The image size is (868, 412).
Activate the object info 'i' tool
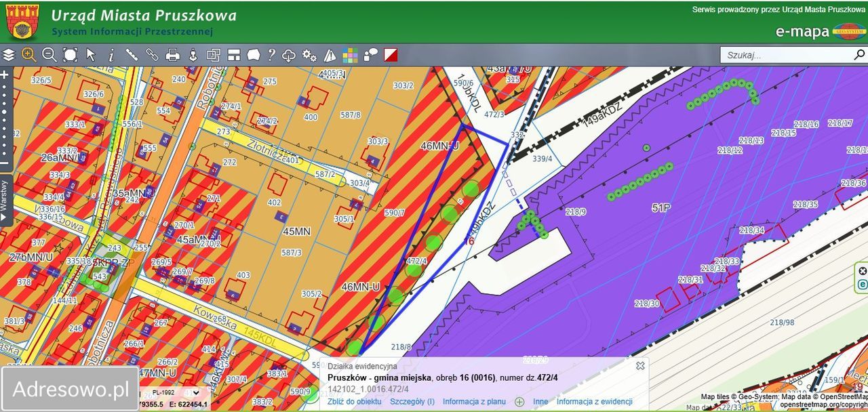tap(111, 55)
